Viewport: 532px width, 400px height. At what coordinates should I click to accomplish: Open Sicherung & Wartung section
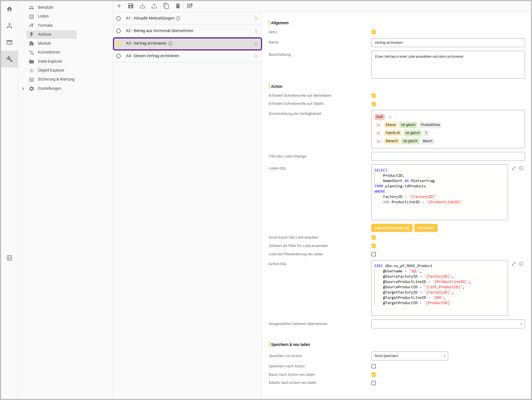[x=56, y=79]
